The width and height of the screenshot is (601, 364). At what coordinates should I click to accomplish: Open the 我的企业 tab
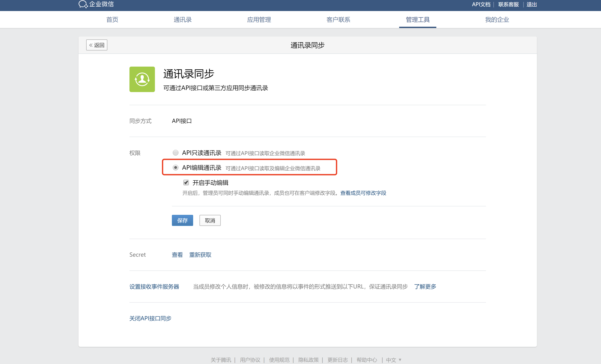pyautogui.click(x=497, y=20)
